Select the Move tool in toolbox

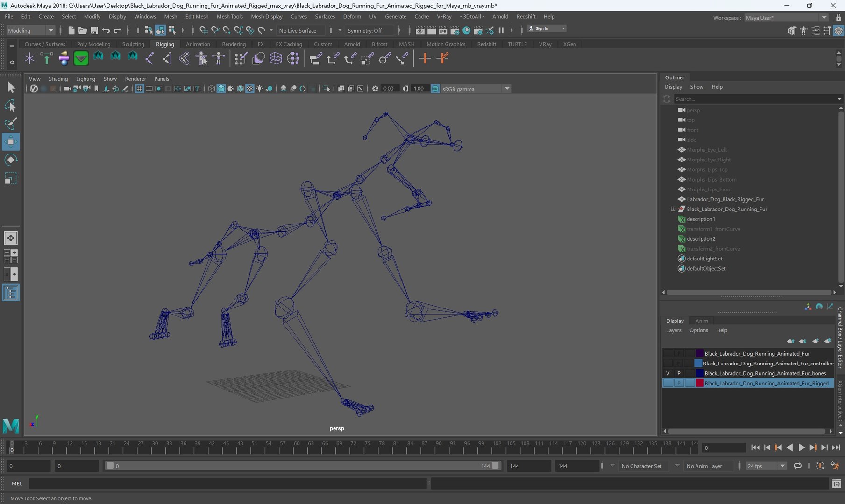pyautogui.click(x=10, y=142)
